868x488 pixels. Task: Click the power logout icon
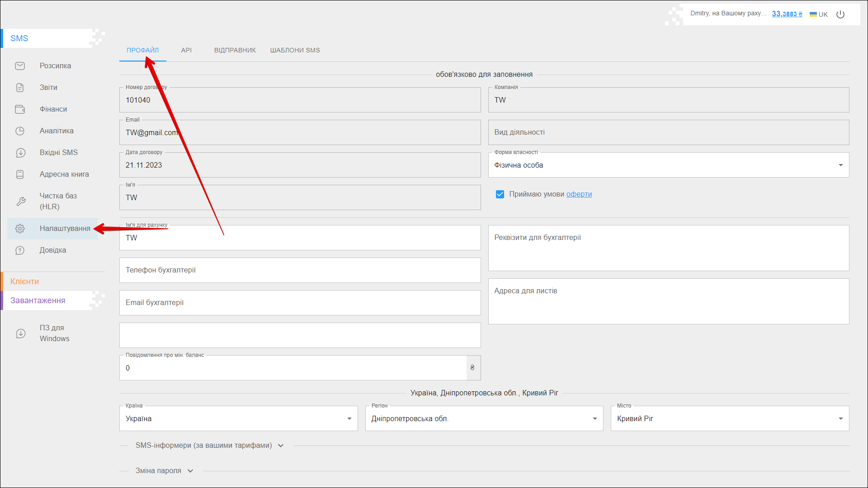(840, 14)
